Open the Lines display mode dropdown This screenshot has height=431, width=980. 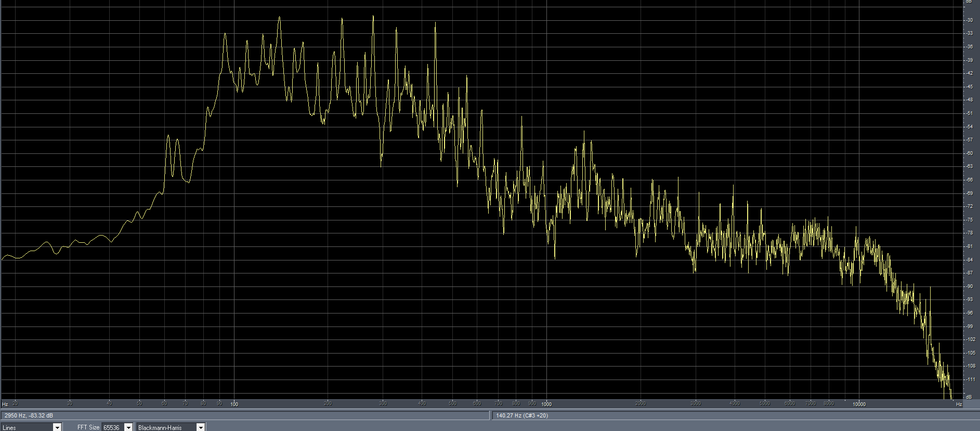(31, 427)
